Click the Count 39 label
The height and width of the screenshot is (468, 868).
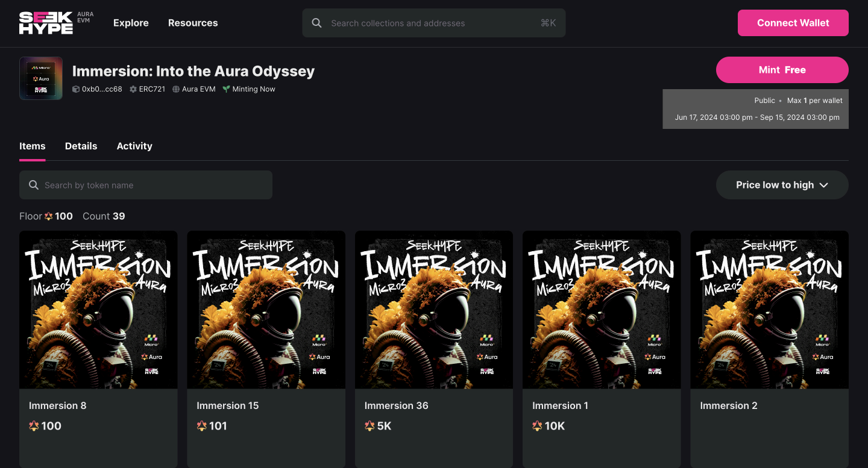104,216
